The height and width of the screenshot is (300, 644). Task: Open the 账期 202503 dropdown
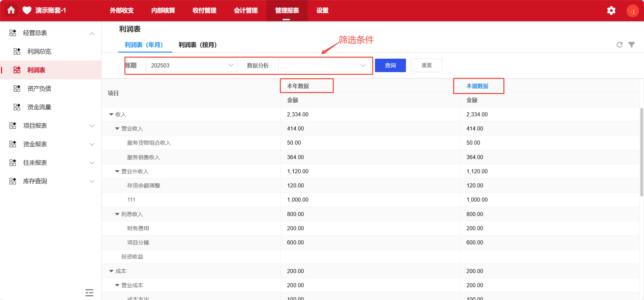coord(192,65)
